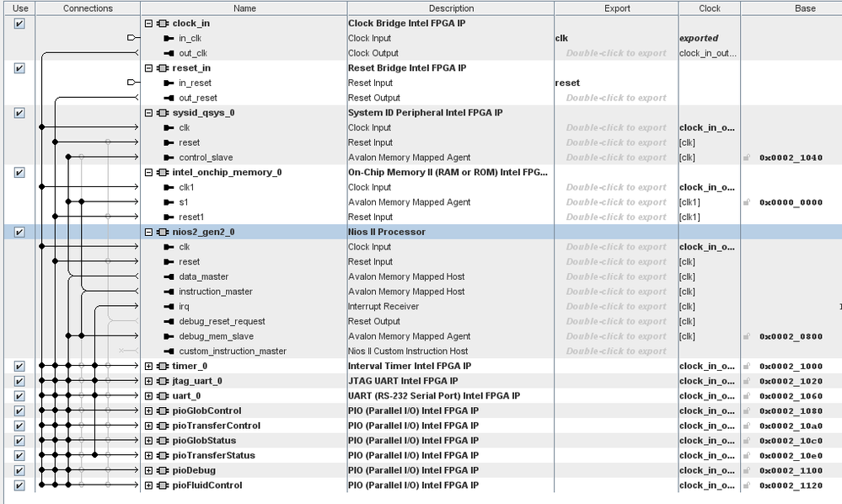Click the sysid_qsys_0 component chip icon
842x504 pixels.
163,113
